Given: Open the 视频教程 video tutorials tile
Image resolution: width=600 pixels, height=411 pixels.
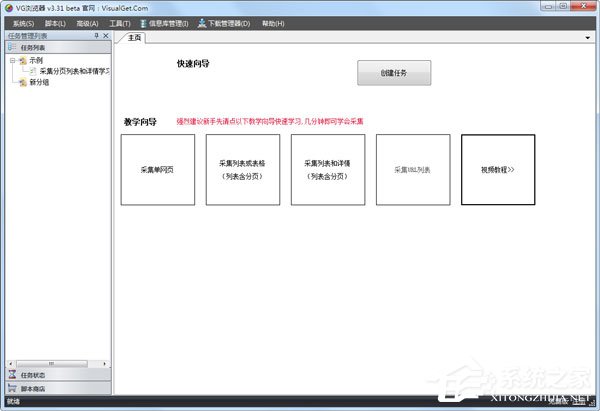Looking at the screenshot, I should click(x=497, y=170).
